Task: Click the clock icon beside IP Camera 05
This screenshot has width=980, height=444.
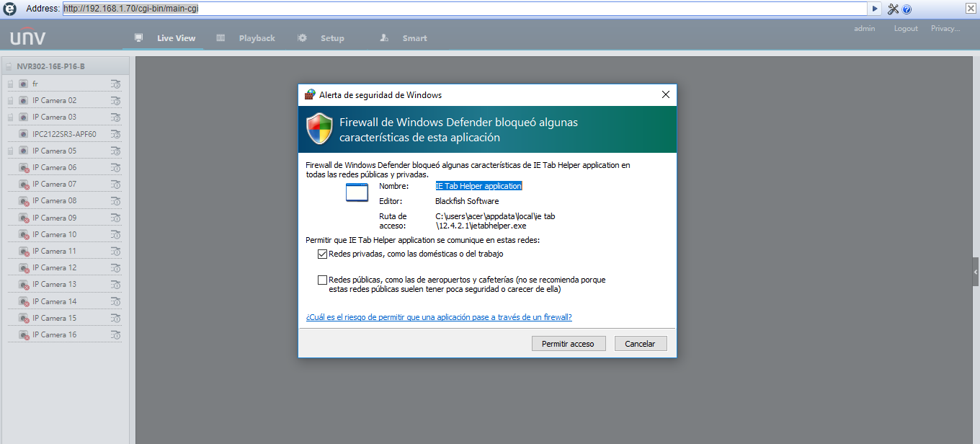Action: (115, 150)
